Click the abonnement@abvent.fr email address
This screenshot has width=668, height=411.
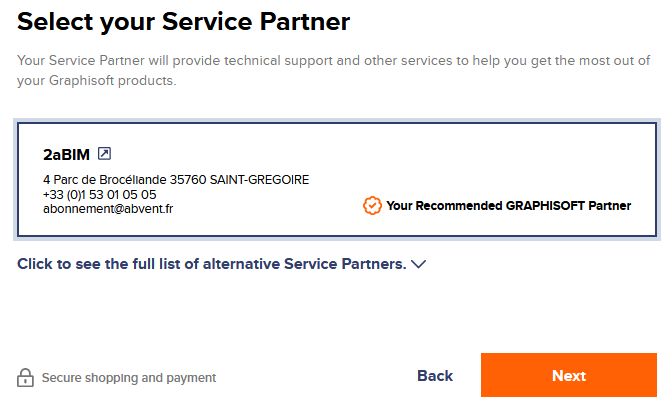coord(108,209)
